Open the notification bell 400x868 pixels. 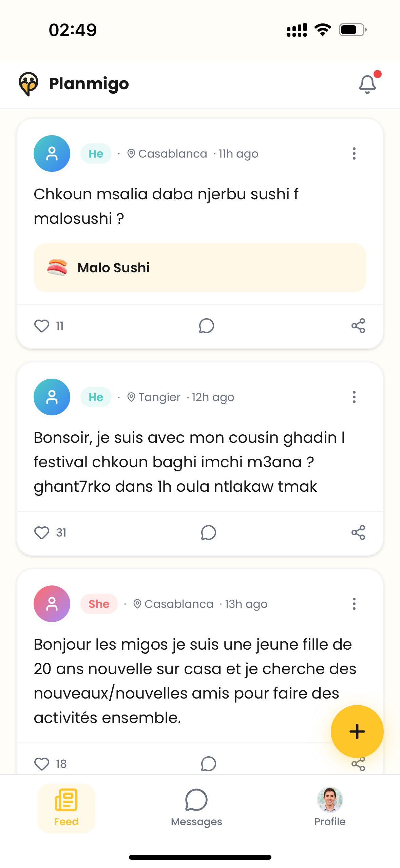[367, 84]
